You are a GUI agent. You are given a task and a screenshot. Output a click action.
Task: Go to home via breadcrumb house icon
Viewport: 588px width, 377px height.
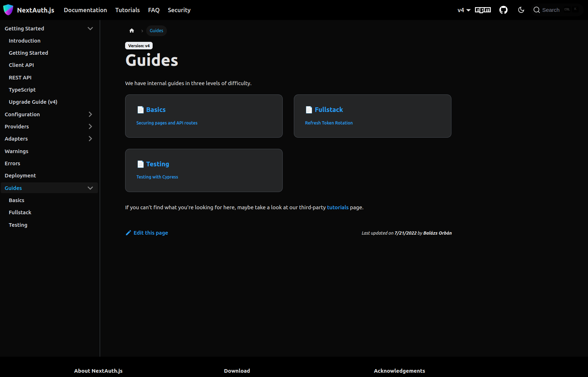[132, 31]
